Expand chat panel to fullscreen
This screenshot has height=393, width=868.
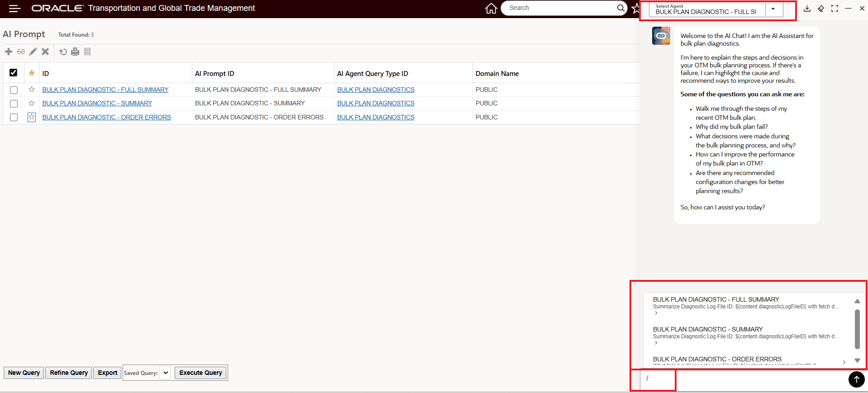pyautogui.click(x=835, y=8)
